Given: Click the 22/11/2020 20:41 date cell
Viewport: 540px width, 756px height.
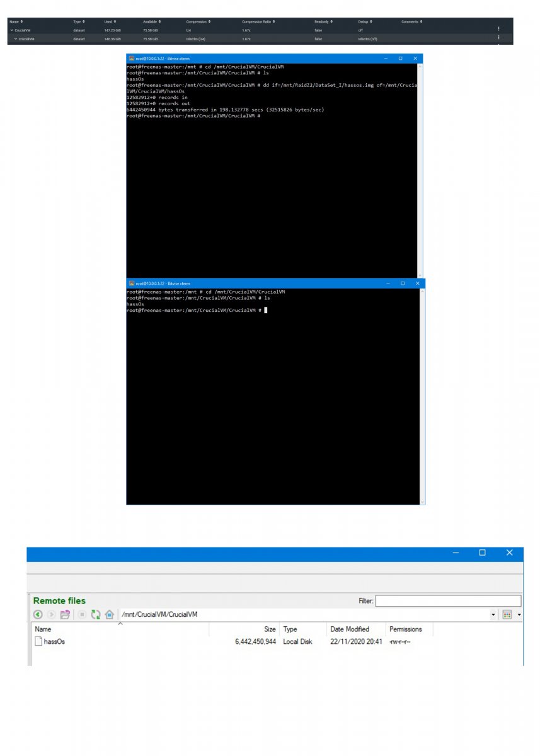Looking at the screenshot, I should (x=356, y=642).
